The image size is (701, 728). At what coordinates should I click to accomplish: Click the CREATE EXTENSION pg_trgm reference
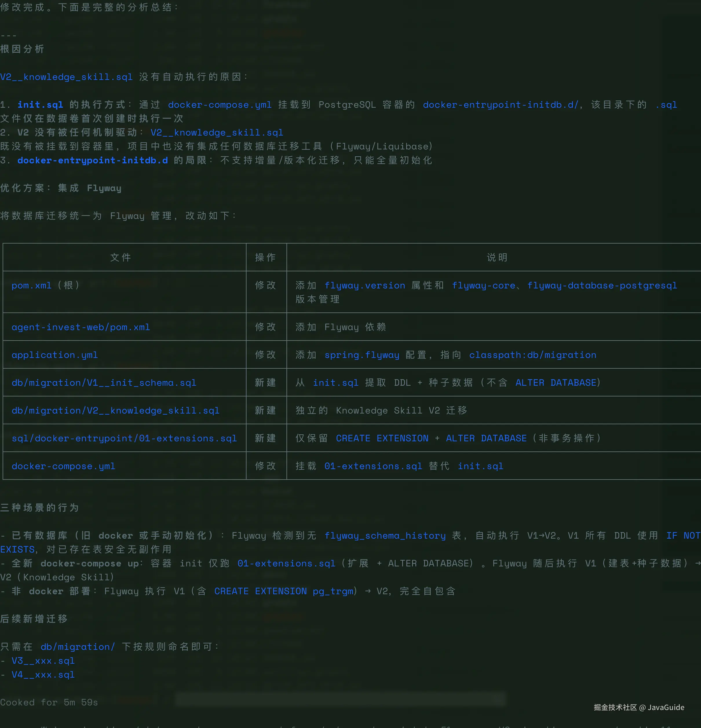(284, 591)
